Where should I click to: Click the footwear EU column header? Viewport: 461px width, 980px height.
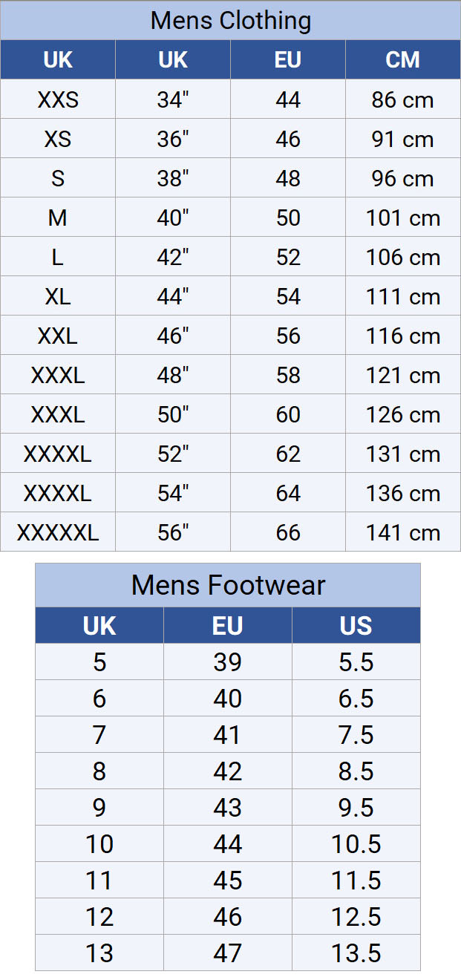228,626
